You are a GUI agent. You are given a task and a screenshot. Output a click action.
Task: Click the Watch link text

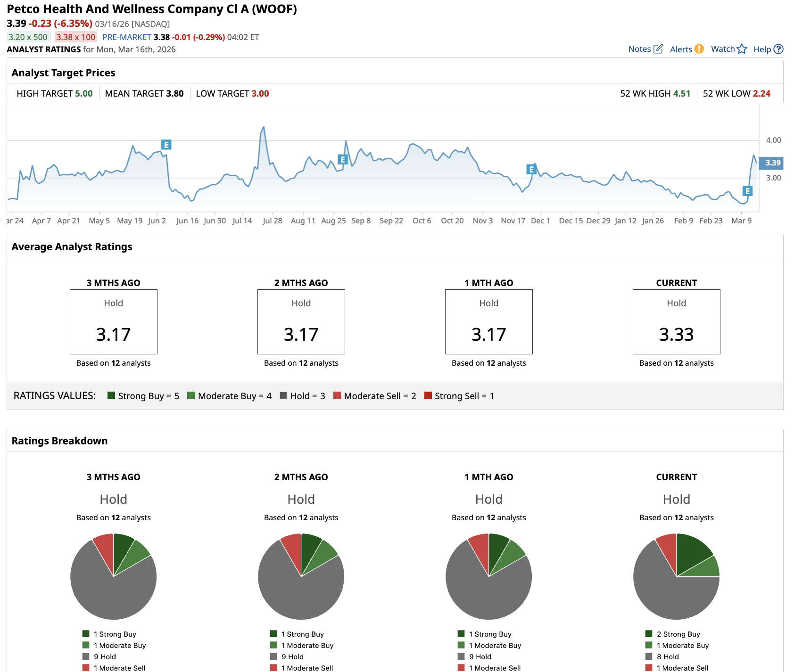723,49
